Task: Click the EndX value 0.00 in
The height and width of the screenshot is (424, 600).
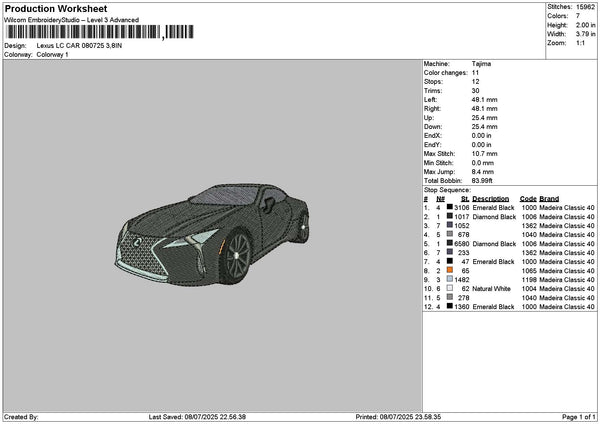Action: pos(481,136)
